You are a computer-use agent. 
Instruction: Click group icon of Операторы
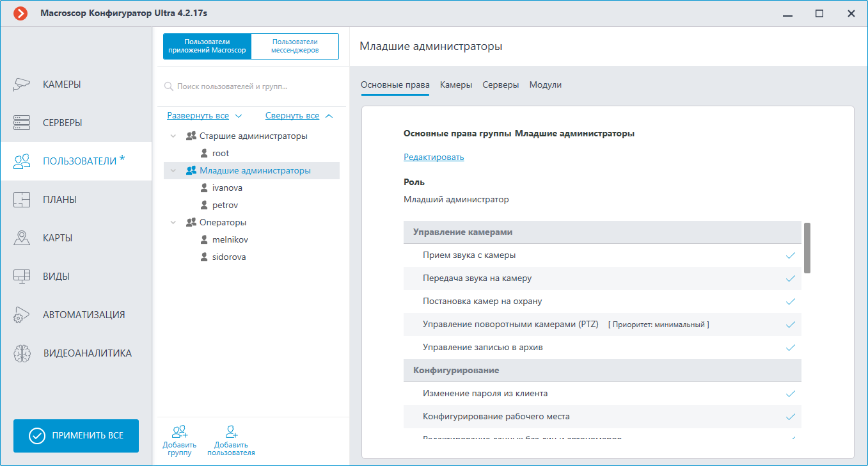point(191,222)
